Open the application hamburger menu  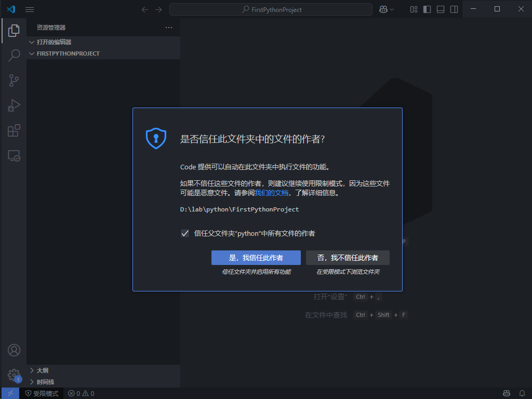coord(30,9)
